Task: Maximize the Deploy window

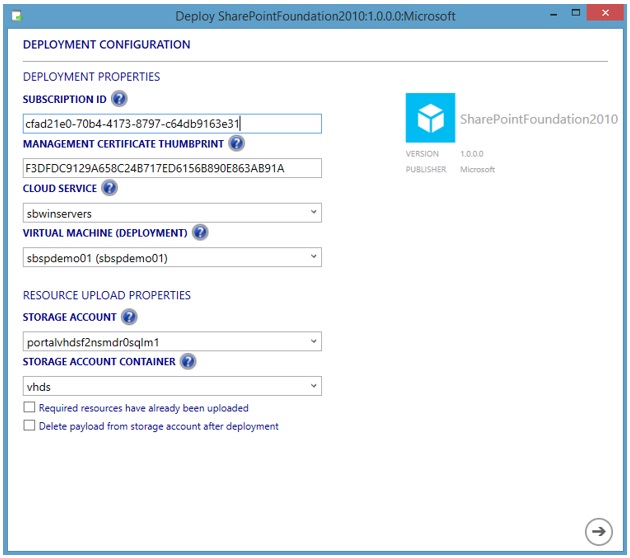Action: click(575, 13)
